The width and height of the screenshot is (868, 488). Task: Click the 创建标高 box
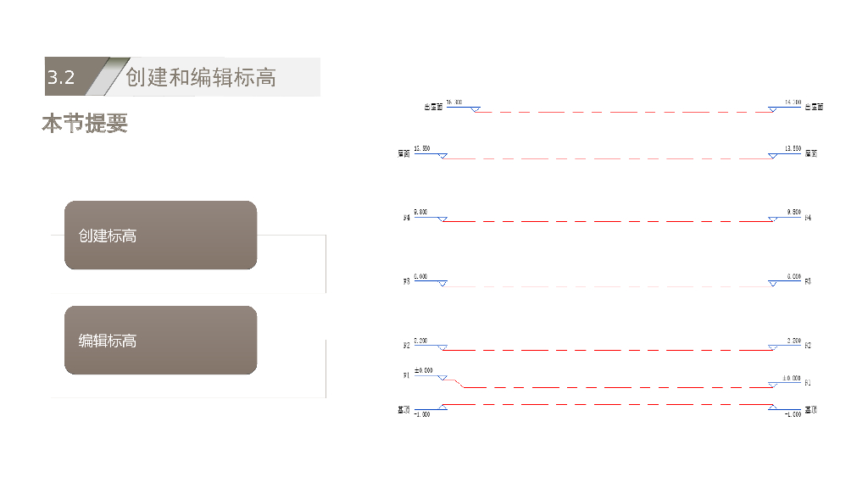[x=160, y=236]
